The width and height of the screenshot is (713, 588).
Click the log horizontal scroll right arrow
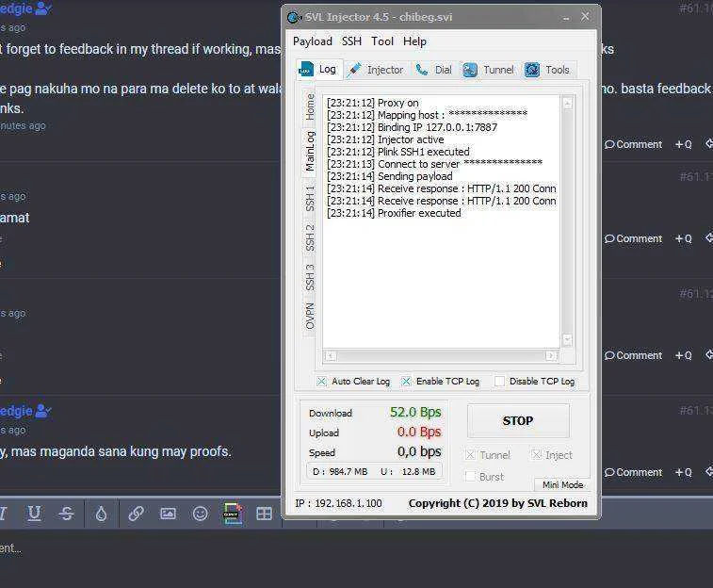click(551, 355)
